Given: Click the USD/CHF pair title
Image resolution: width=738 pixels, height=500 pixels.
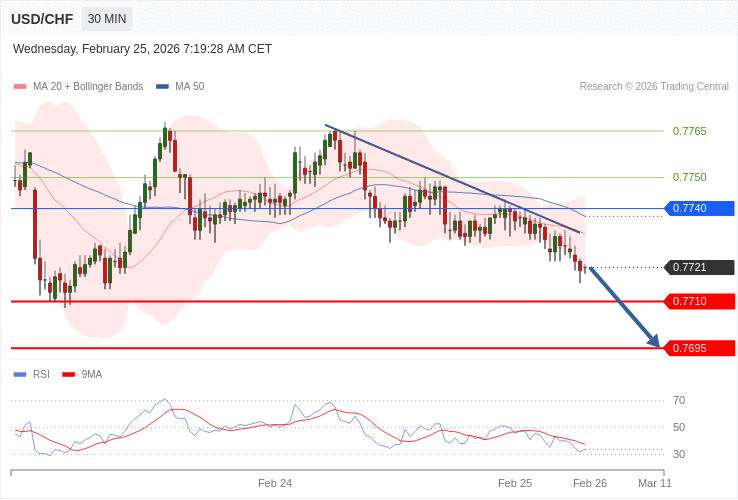Looking at the screenshot, I should click(42, 19).
